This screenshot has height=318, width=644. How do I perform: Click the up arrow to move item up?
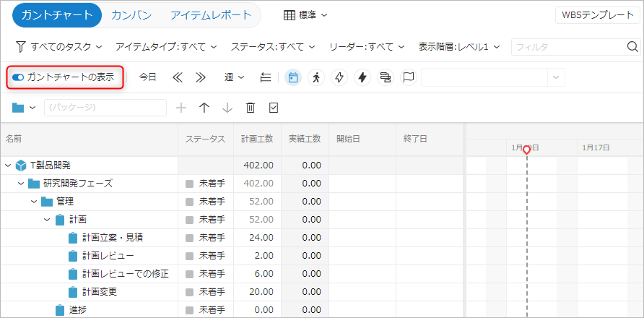pos(204,108)
